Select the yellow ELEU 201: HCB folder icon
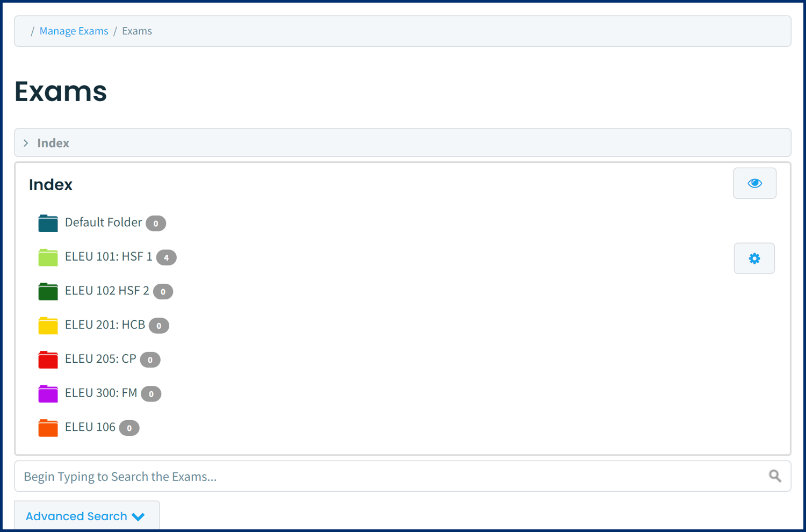The width and height of the screenshot is (806, 532). click(x=48, y=326)
